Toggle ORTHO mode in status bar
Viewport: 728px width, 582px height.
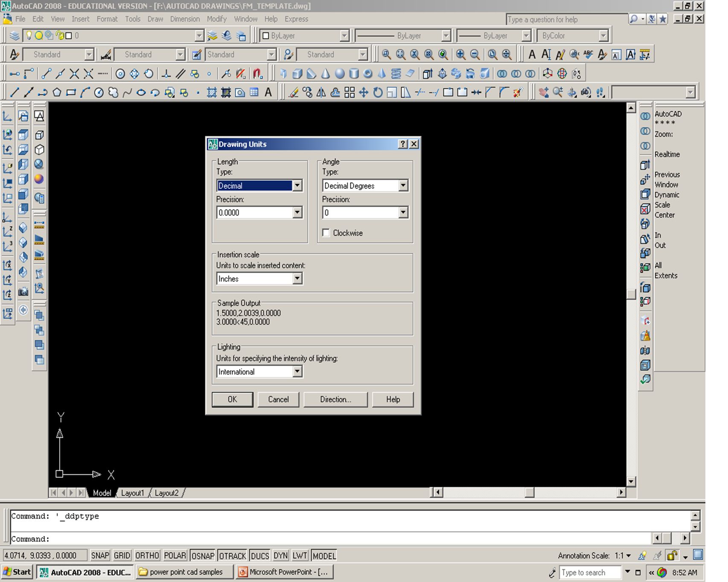pyautogui.click(x=147, y=556)
